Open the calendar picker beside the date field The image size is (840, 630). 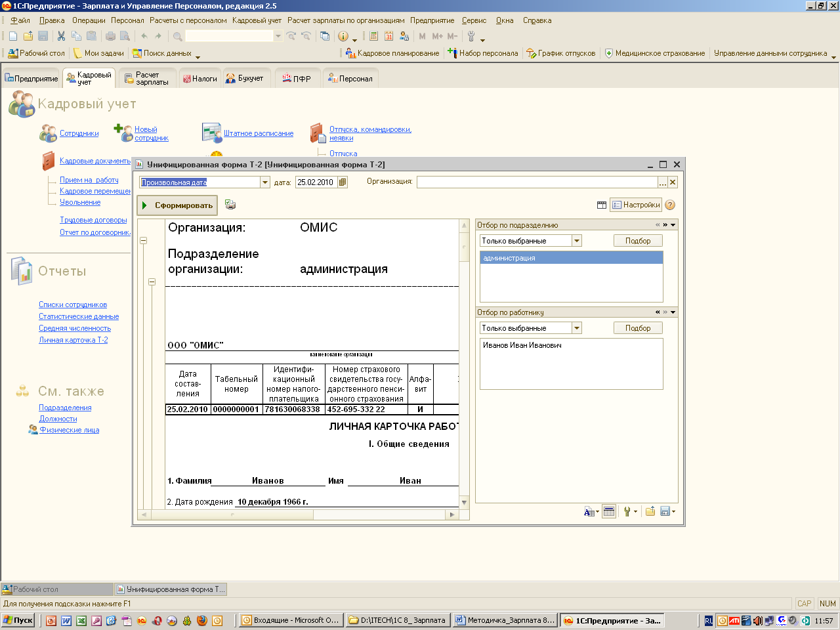point(343,182)
